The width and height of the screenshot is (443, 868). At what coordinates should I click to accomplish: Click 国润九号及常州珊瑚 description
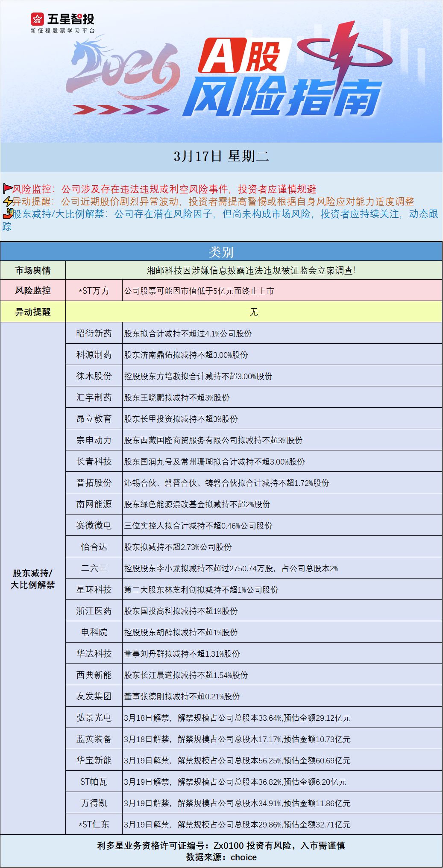point(214,462)
